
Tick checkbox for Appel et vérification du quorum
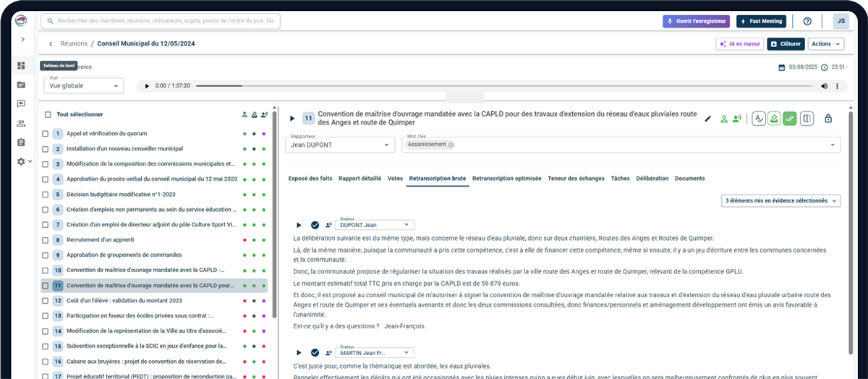pos(46,134)
